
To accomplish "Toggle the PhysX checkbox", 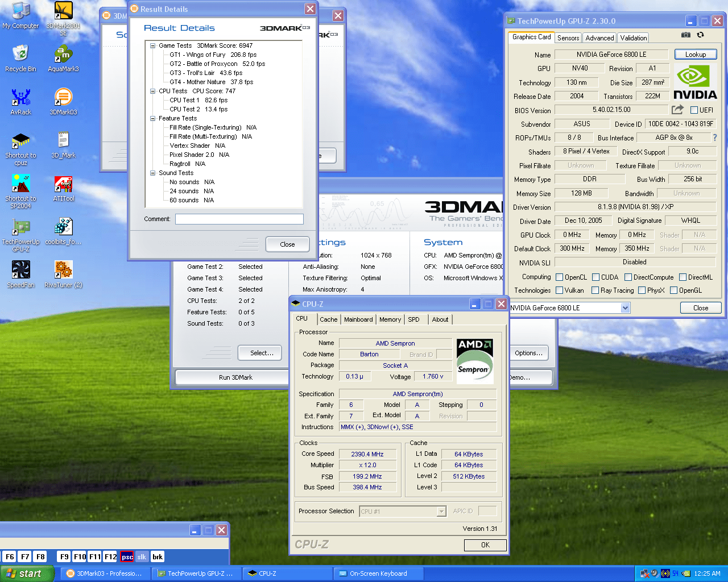I will coord(642,290).
